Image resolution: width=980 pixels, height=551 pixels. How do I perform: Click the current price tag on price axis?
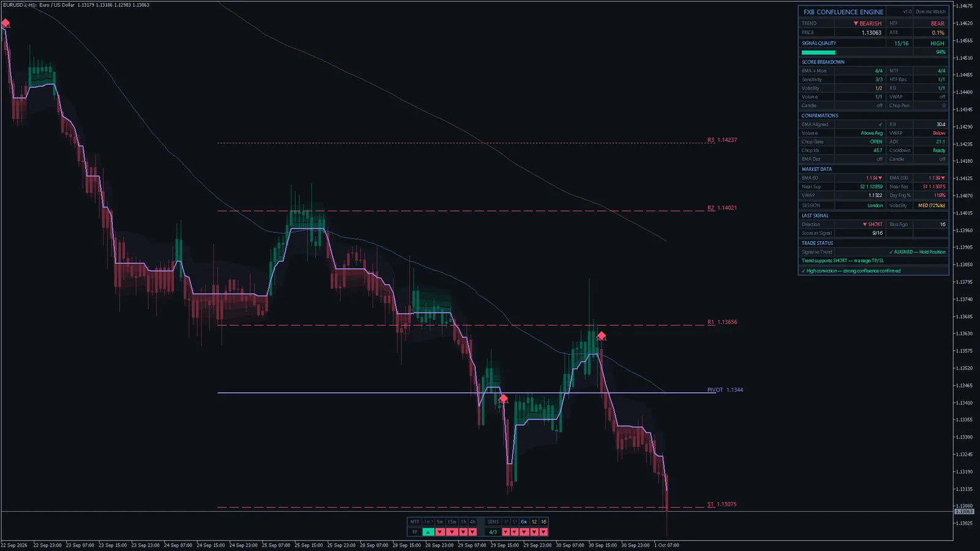click(964, 511)
